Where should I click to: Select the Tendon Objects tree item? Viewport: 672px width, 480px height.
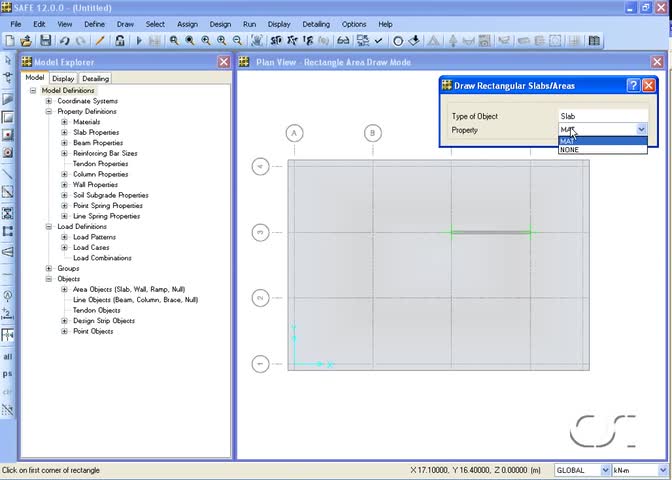96,311
